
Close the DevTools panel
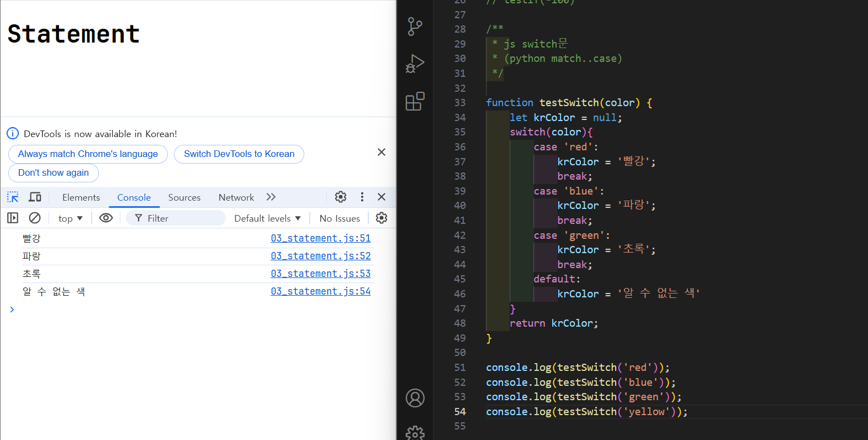click(382, 197)
